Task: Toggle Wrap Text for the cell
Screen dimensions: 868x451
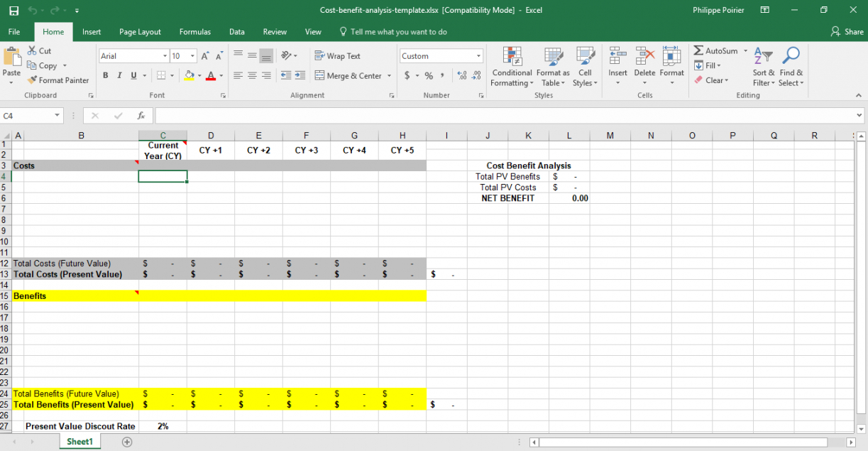Action: 338,56
